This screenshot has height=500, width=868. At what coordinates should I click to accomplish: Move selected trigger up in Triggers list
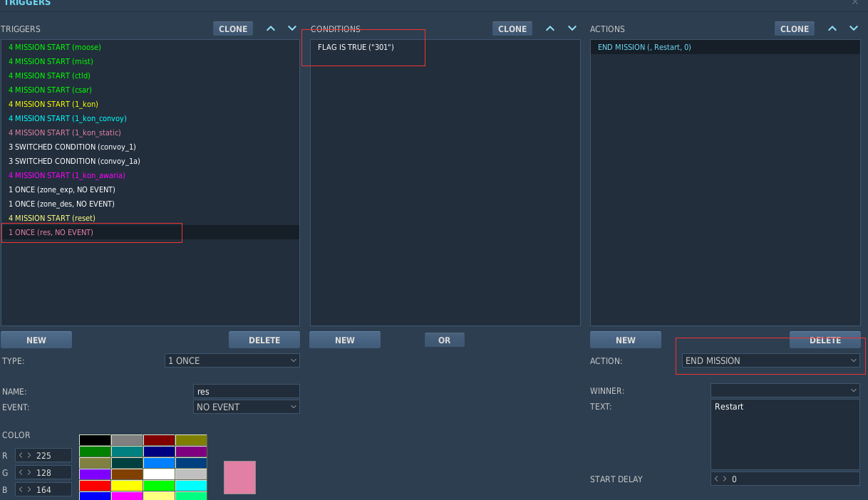(270, 28)
